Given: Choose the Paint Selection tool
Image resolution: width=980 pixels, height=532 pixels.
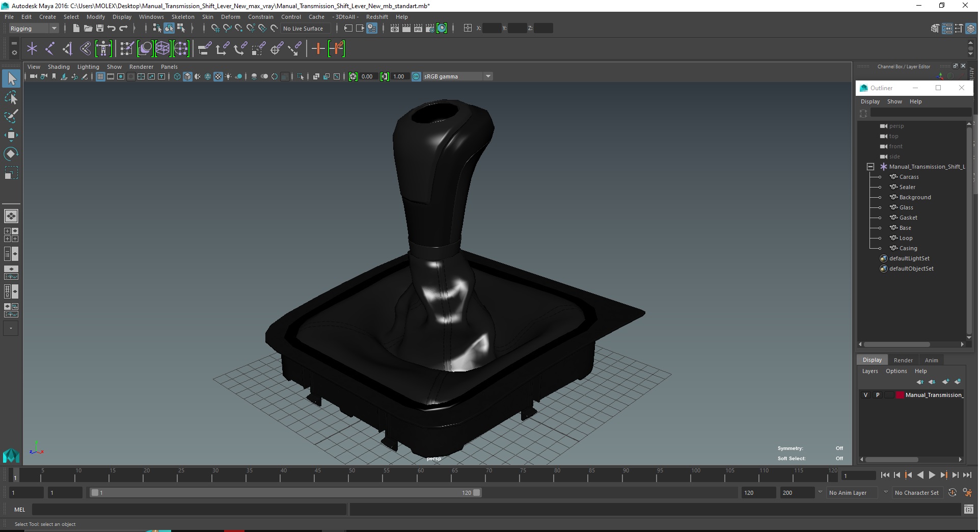Looking at the screenshot, I should [x=11, y=116].
